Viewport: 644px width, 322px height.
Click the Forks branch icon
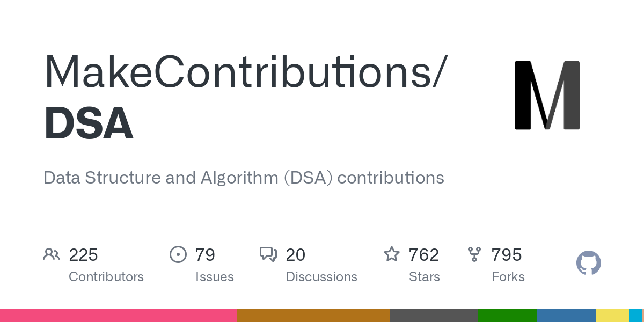(x=474, y=254)
